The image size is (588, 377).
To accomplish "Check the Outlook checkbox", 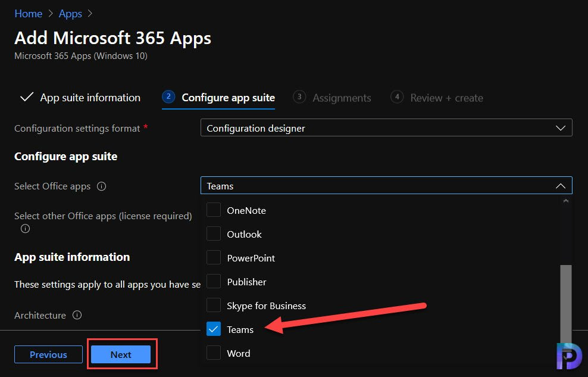I will [x=214, y=233].
